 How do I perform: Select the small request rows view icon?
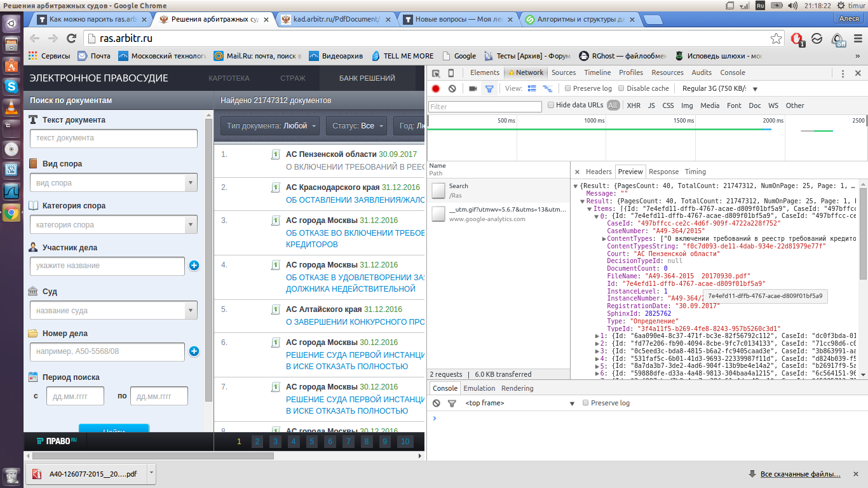(x=547, y=89)
